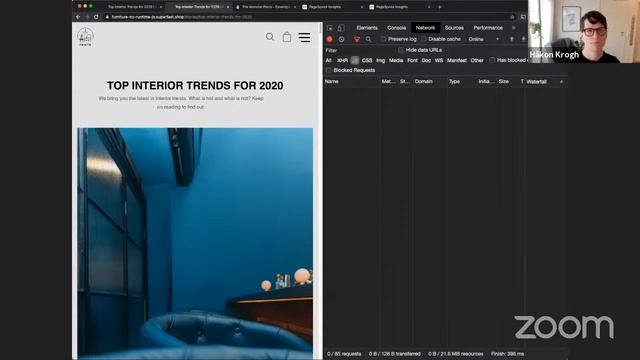Click the blue room article image
This screenshot has height=360, width=640.
(x=195, y=244)
